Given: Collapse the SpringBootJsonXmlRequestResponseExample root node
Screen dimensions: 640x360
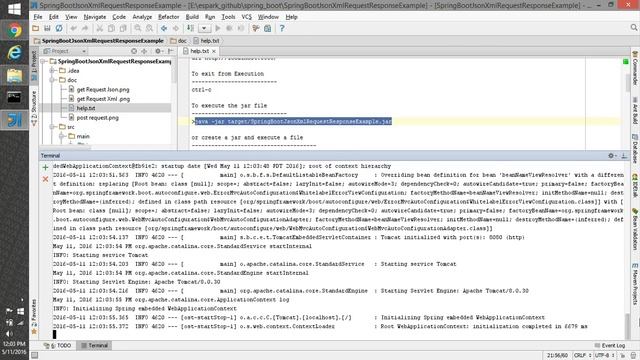Looking at the screenshot, I should click(43, 61).
